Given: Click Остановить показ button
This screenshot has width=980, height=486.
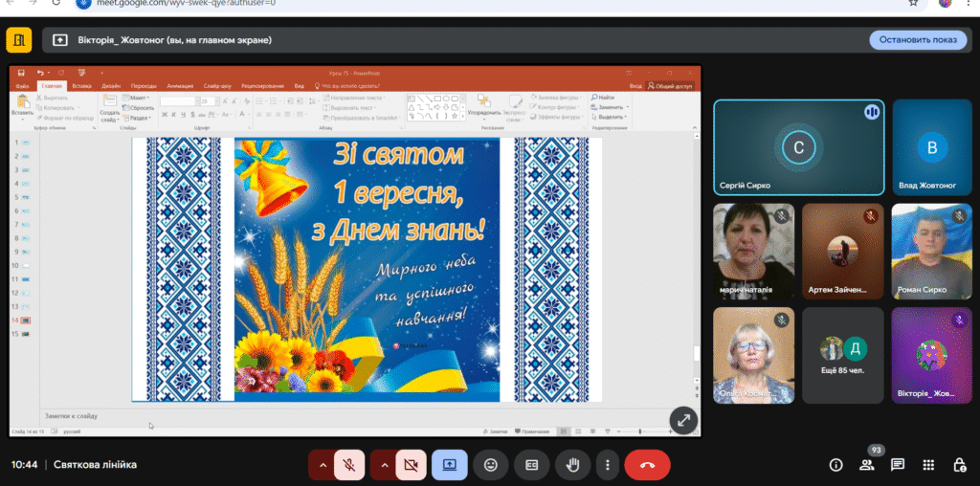Looking at the screenshot, I should click(x=919, y=39).
